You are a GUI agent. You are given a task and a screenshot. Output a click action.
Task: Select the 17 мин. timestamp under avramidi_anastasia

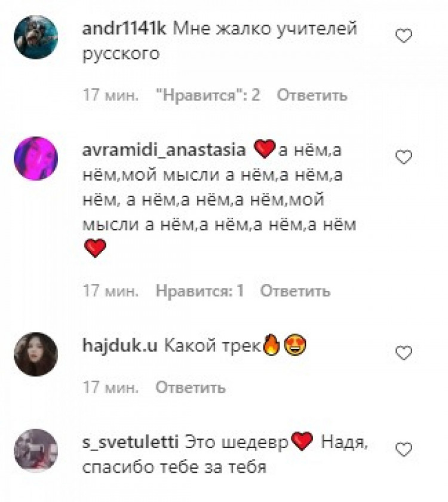coord(111,291)
